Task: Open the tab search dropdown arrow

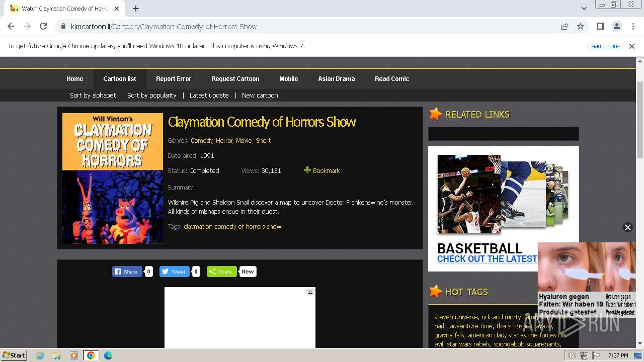Action: pyautogui.click(x=584, y=9)
